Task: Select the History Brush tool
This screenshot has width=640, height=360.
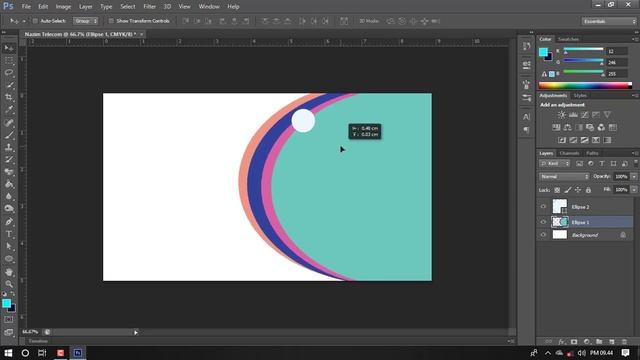Action: [9, 159]
